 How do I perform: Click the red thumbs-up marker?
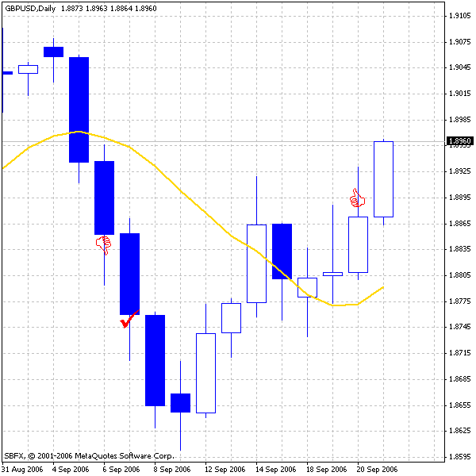click(x=357, y=198)
